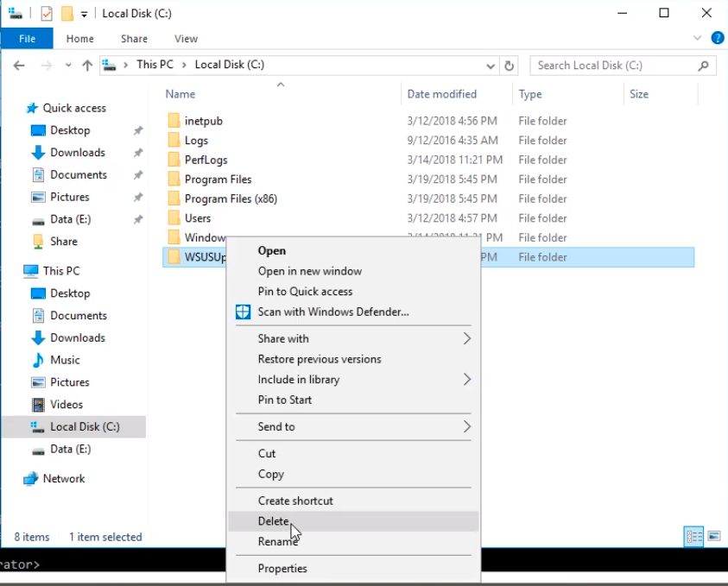The image size is (728, 586).
Task: Choose Open in the context menu
Action: point(353,251)
